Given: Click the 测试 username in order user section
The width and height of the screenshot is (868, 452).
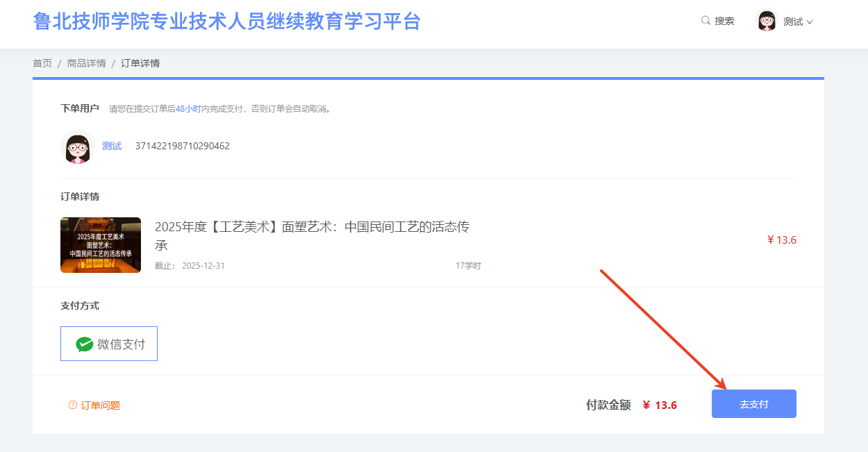Looking at the screenshot, I should [112, 146].
